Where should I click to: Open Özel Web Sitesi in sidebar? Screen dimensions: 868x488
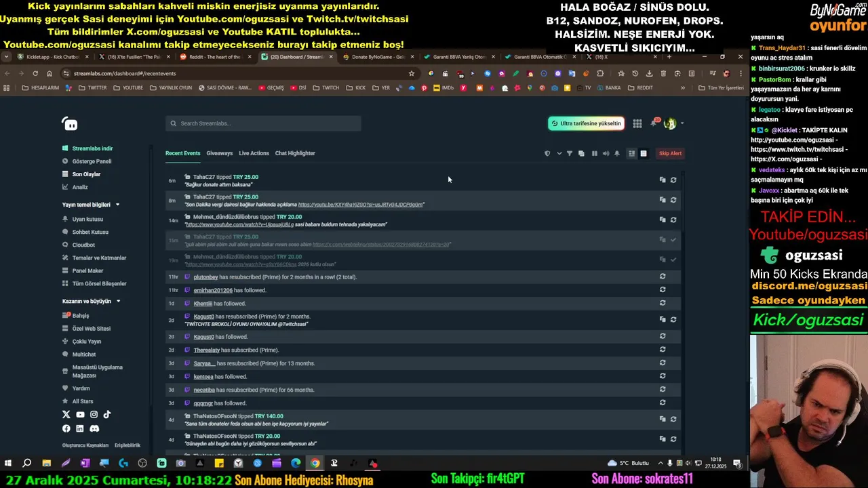86,329
